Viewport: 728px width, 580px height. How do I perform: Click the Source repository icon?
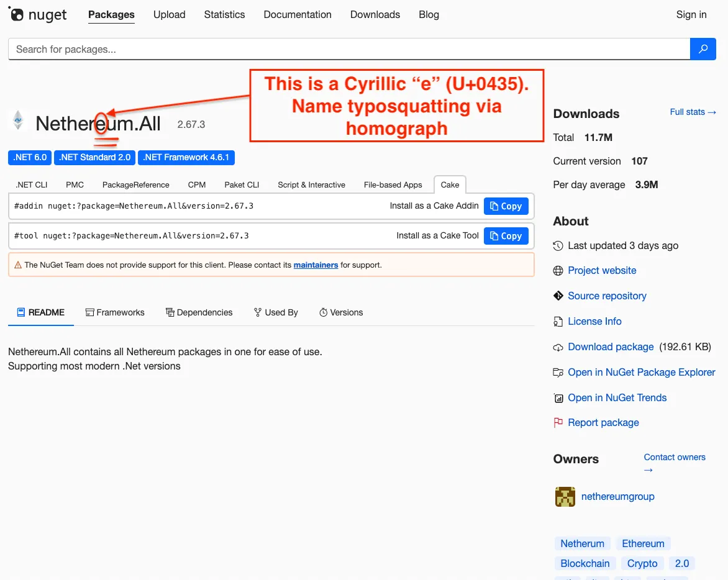(557, 296)
